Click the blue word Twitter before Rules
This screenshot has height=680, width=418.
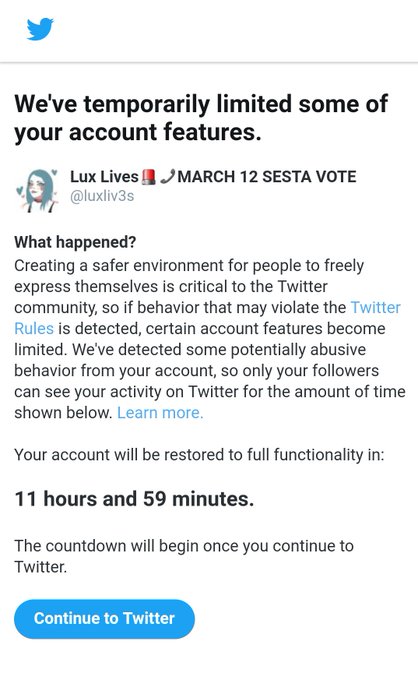click(376, 307)
